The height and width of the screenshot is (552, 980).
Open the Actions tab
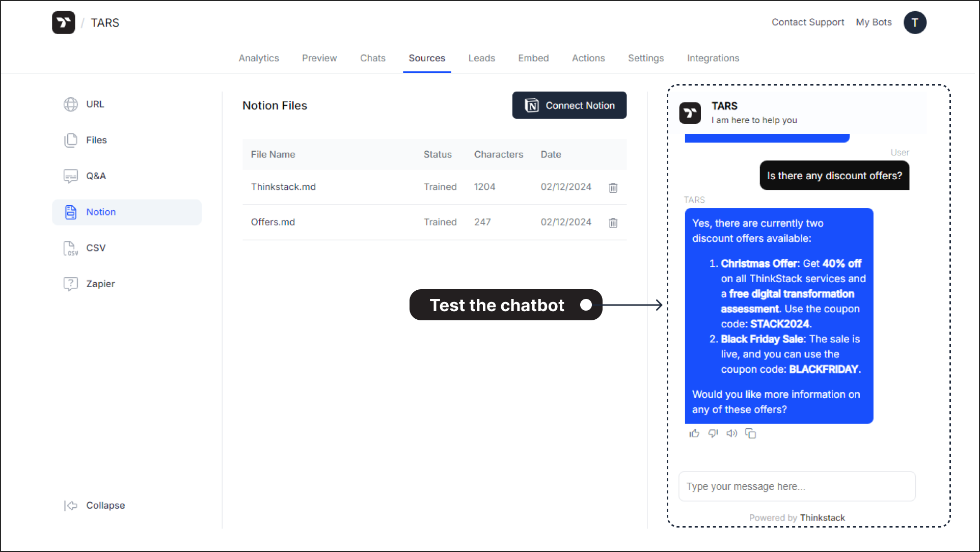tap(588, 58)
